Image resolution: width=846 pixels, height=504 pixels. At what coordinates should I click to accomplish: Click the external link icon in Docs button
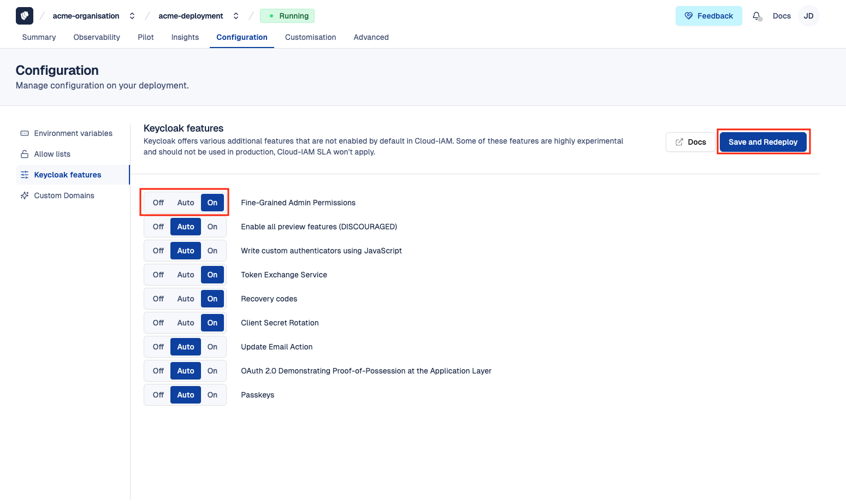coord(679,142)
